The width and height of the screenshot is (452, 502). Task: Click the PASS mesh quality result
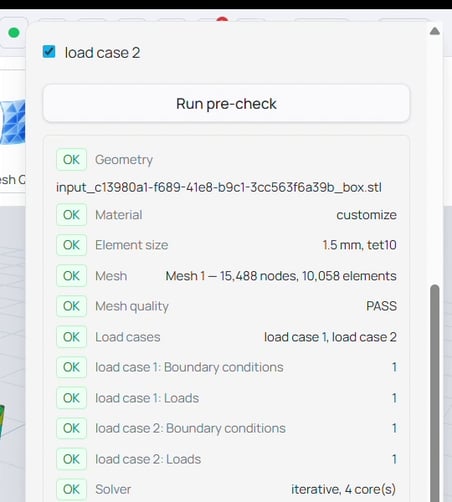point(381,306)
